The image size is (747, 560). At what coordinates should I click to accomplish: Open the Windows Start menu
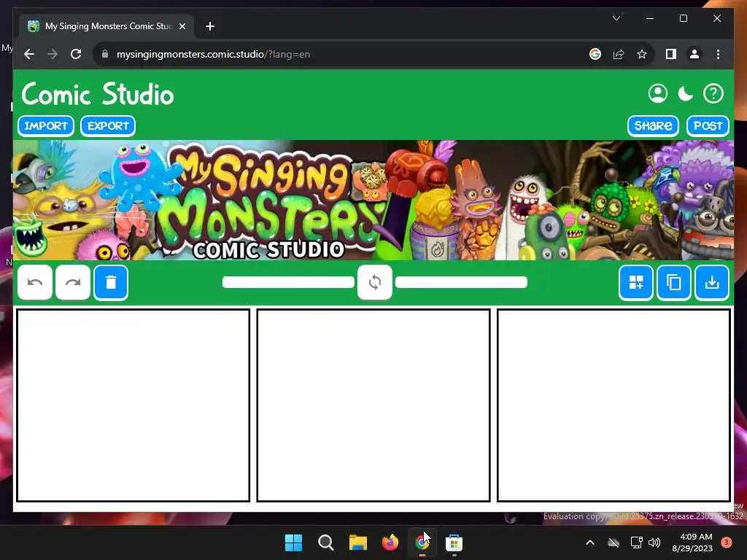(x=293, y=542)
